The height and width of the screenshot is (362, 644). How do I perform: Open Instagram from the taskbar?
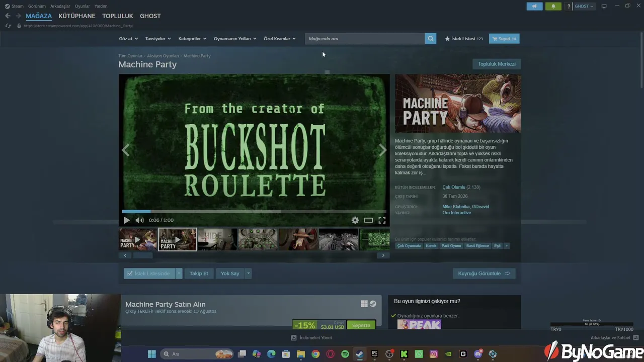tap(434, 354)
